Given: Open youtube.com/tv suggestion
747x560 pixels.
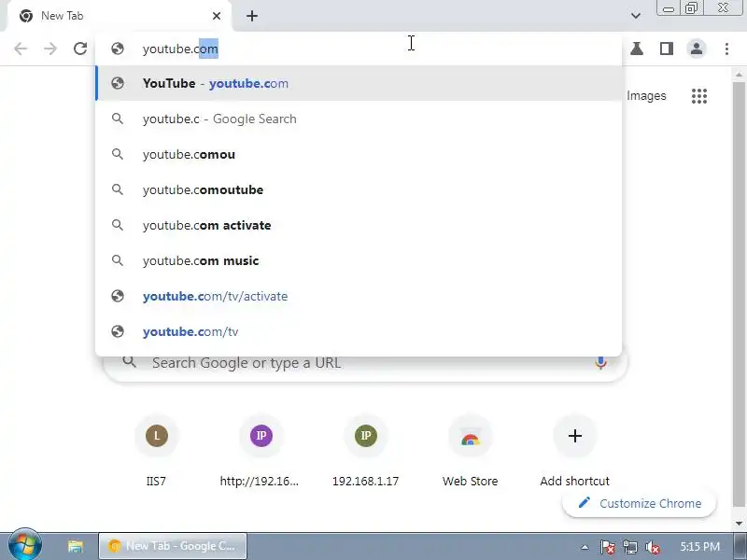Looking at the screenshot, I should tap(359, 331).
